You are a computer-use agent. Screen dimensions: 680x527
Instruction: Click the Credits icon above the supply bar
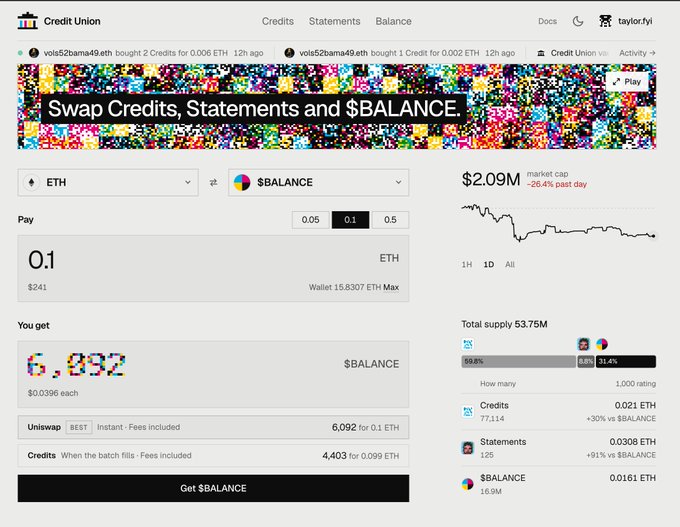[468, 344]
